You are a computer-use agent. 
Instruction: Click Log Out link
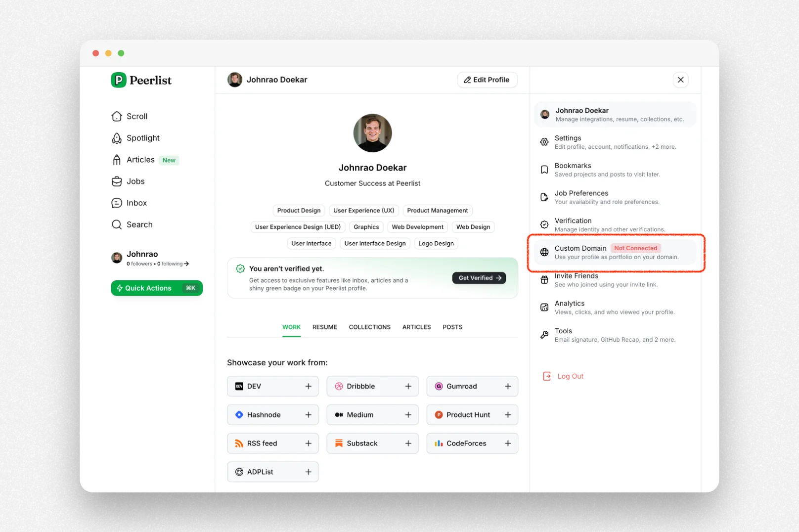[571, 376]
